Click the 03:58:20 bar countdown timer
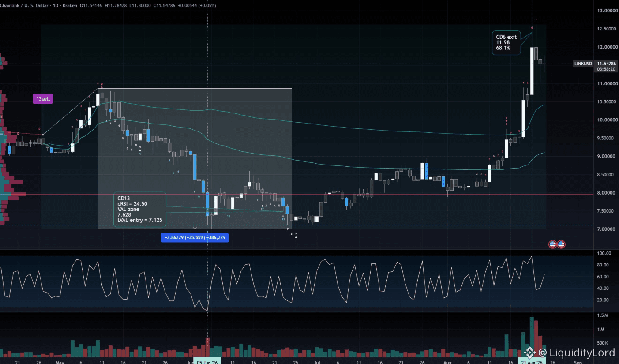Image resolution: width=619 pixels, height=364 pixels. (x=606, y=69)
